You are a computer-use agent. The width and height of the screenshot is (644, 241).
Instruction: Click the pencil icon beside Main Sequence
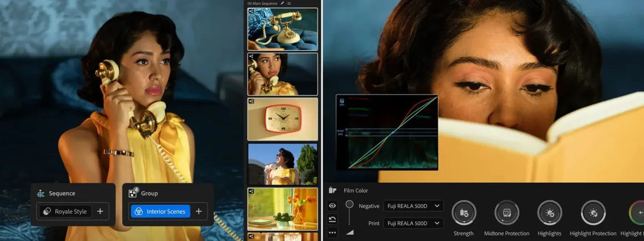(282, 3)
